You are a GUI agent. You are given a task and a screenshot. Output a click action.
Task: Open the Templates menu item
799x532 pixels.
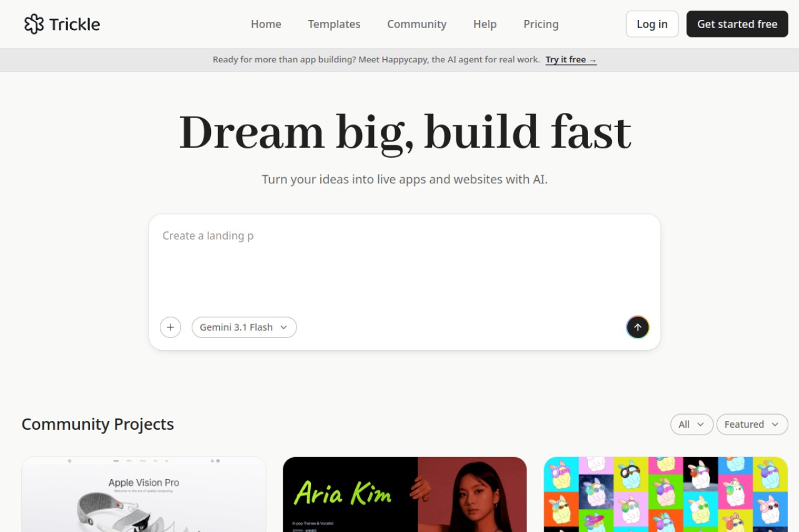pyautogui.click(x=334, y=24)
